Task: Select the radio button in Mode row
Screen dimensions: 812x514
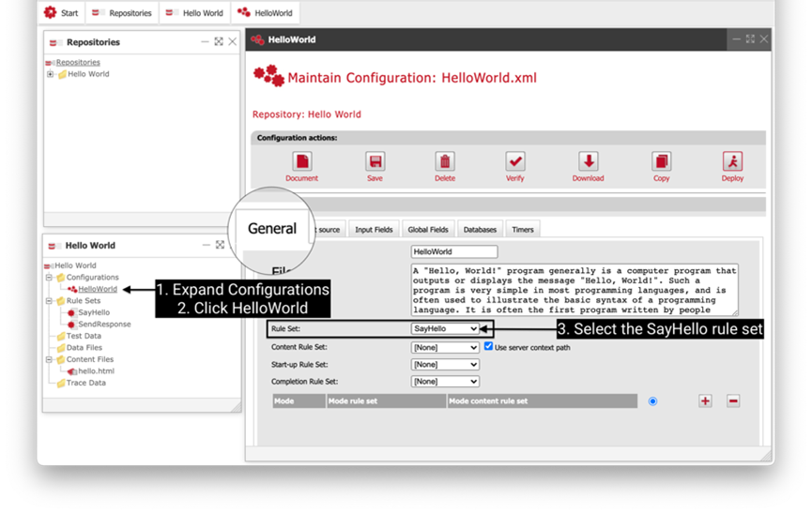Action: click(652, 401)
